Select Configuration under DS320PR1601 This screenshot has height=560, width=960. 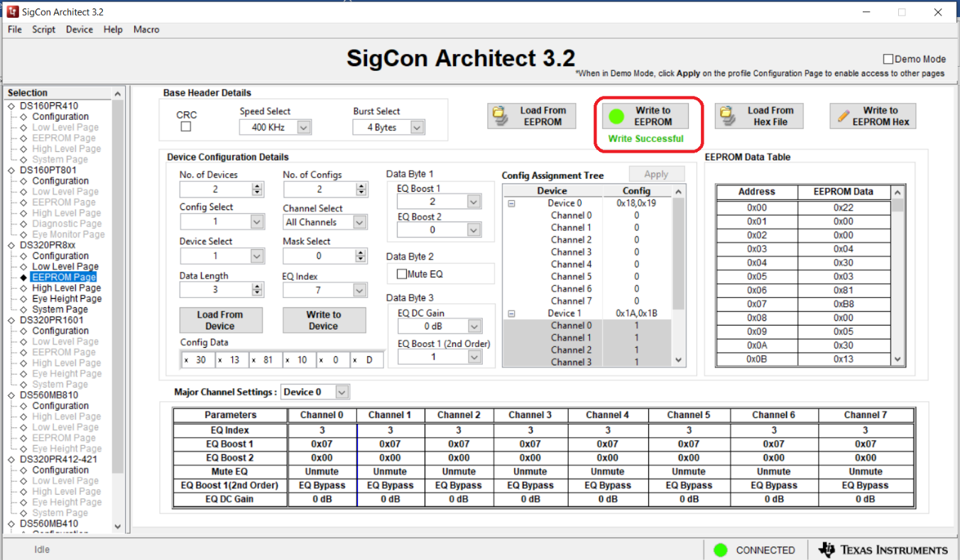tap(60, 331)
